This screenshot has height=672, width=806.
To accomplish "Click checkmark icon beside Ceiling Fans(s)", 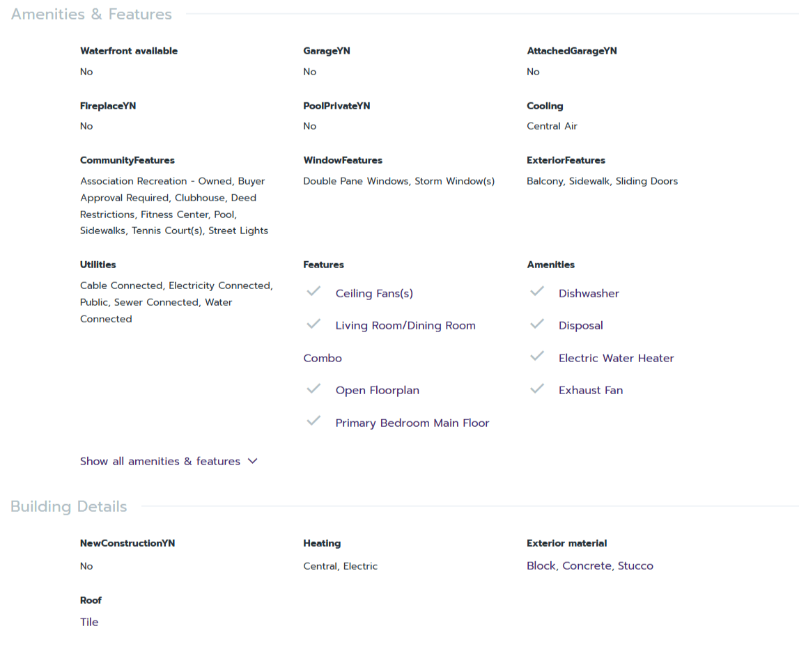I will tap(313, 291).
